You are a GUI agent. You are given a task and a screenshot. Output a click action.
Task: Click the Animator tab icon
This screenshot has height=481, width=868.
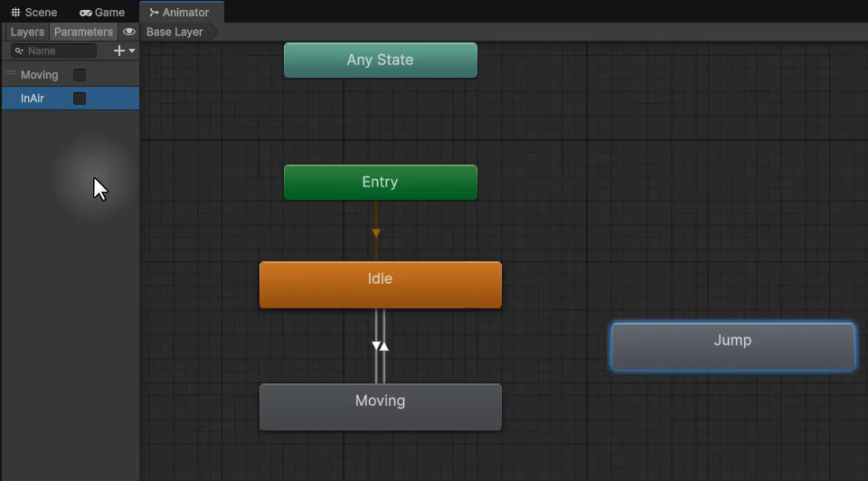tap(154, 12)
